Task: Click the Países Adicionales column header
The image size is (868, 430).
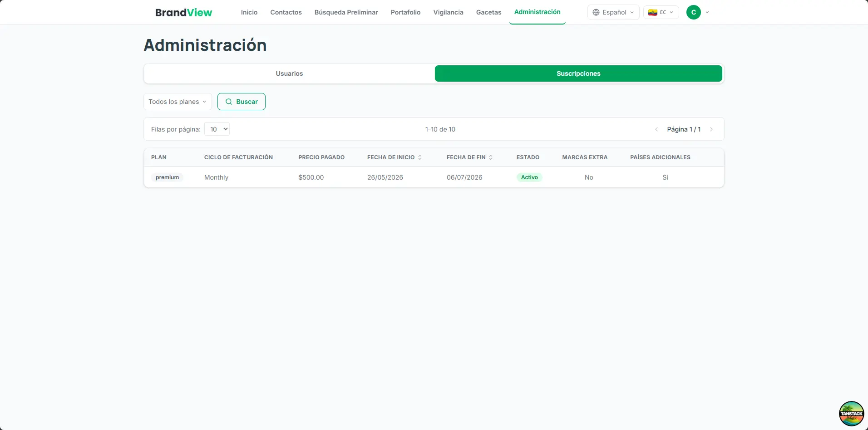Action: coord(660,157)
